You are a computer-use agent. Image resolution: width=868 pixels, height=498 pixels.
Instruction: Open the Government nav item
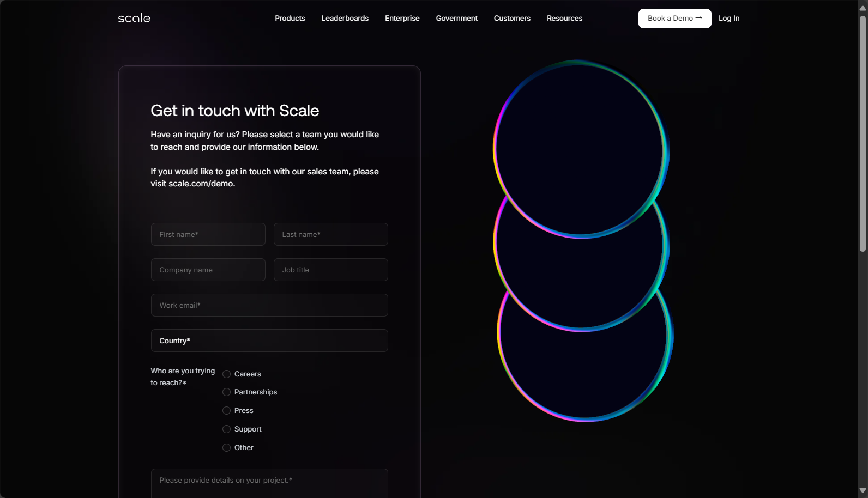[x=457, y=18]
